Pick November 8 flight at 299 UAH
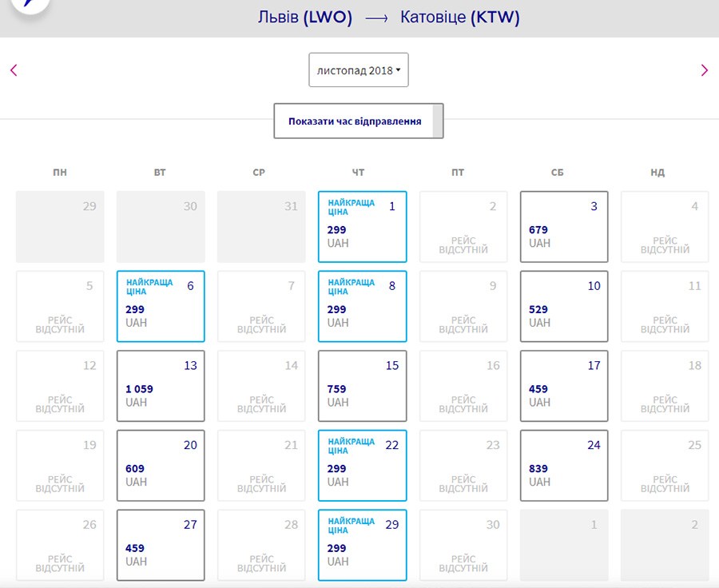719x588 pixels. click(362, 307)
